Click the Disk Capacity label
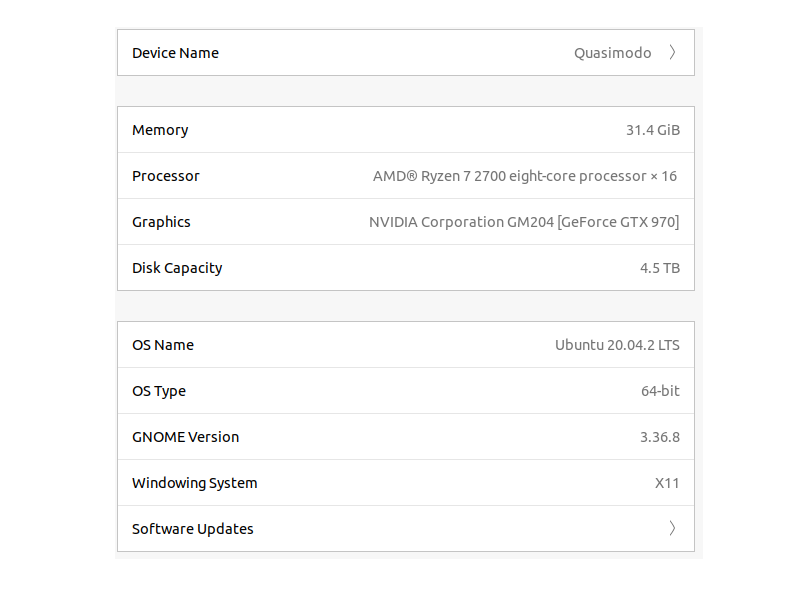The height and width of the screenshot is (600, 800). tap(177, 268)
